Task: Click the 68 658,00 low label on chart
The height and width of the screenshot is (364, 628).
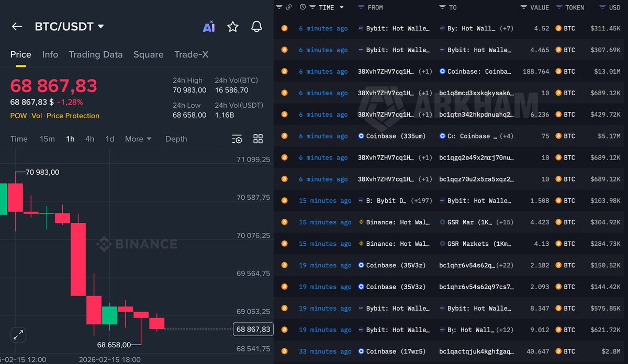Action: (115, 345)
